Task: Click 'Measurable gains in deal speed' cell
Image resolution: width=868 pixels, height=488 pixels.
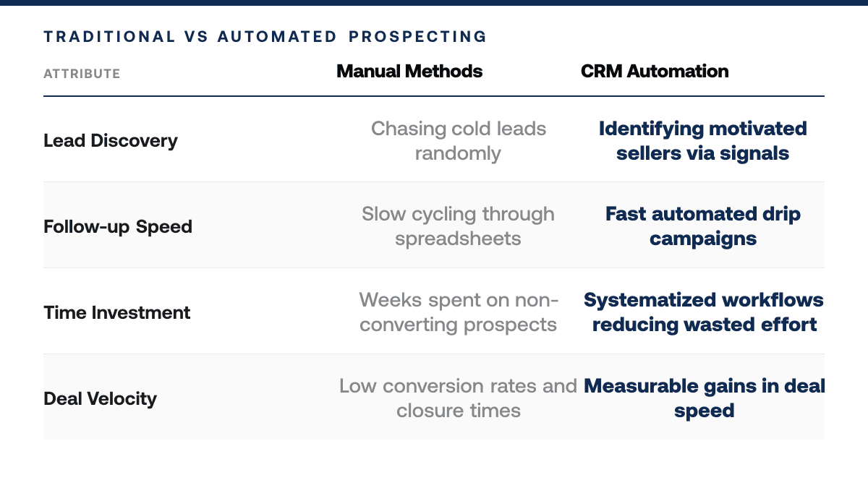Action: 704,398
